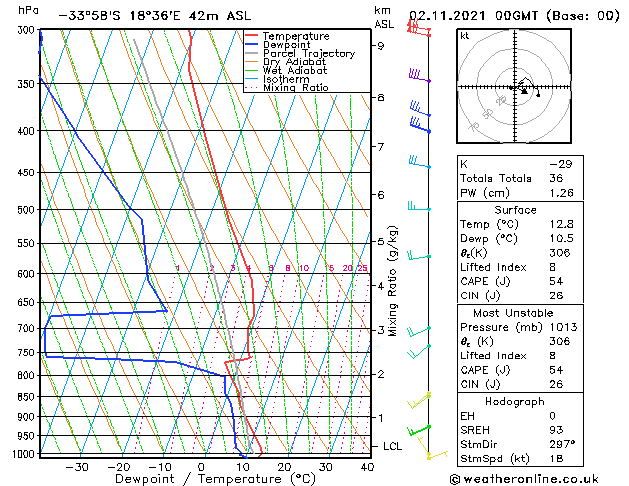This screenshot has width=629, height=486.
Task: Click the 300 hPa pressure label
Action: pos(26,30)
